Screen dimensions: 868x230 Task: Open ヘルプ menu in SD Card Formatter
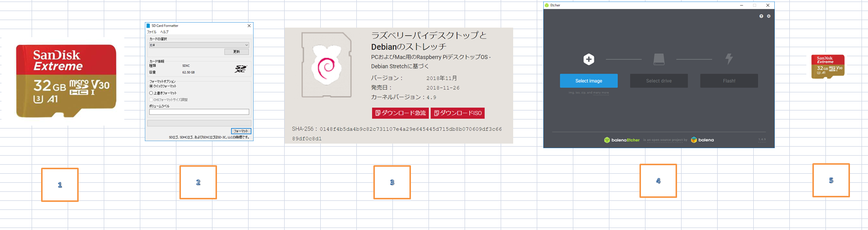tap(164, 32)
